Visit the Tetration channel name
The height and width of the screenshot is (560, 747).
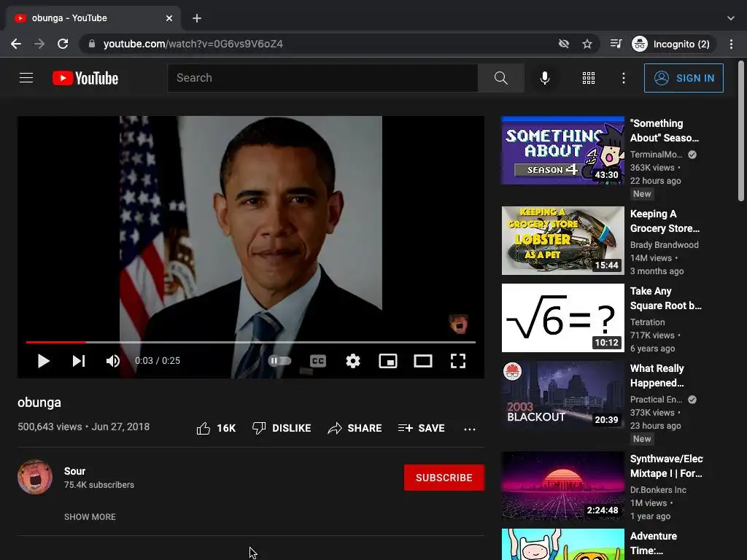pos(647,322)
